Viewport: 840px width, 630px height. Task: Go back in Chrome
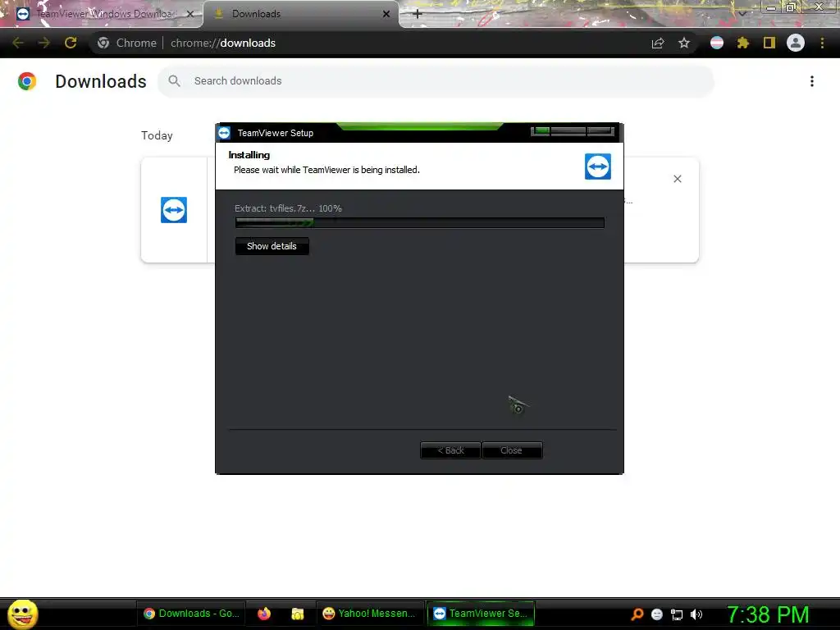point(18,43)
